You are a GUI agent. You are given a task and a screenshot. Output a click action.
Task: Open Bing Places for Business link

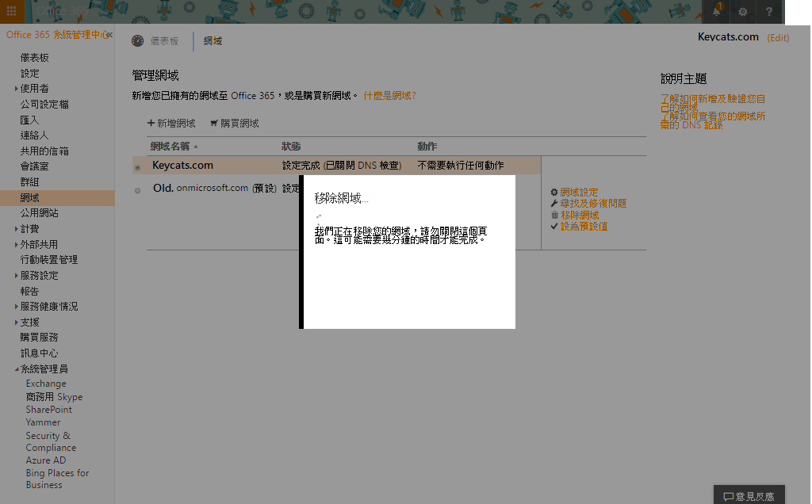[57, 479]
